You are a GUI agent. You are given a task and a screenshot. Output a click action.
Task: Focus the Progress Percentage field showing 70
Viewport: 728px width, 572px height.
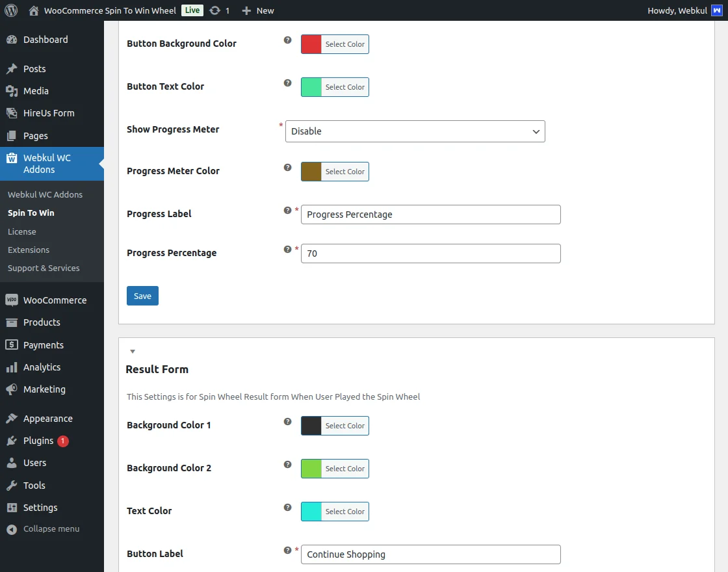click(431, 253)
